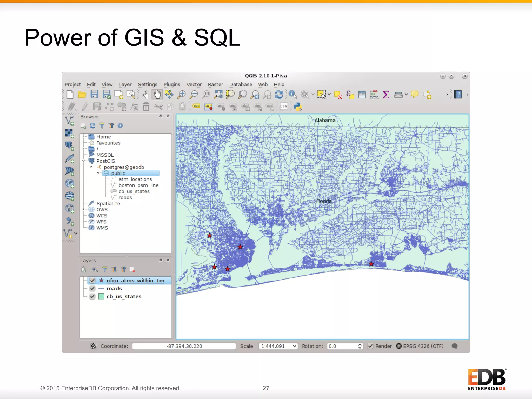Expand the root / folder node
The image size is (532, 399).
pyautogui.click(x=83, y=149)
